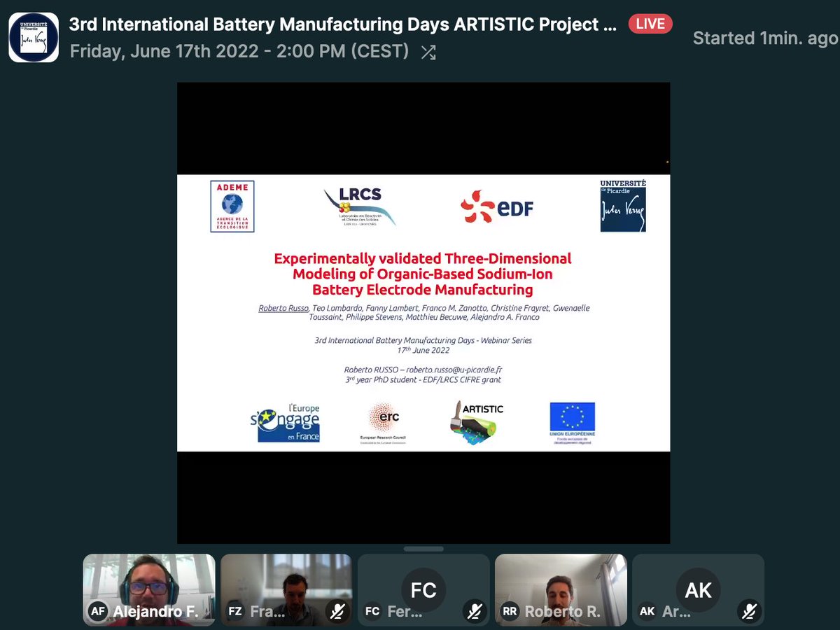Click the FZ avatar badge
Viewport: 840px width, 630px height.
click(235, 611)
